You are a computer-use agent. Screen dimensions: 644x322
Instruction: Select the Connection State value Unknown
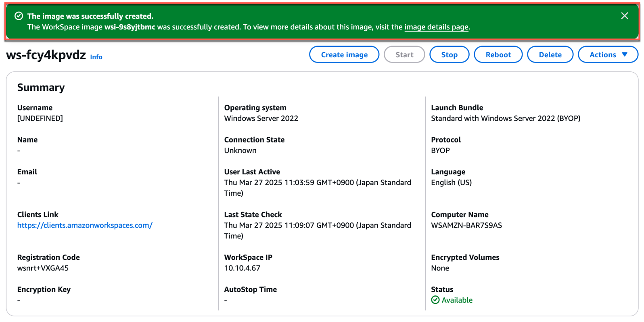[240, 150]
